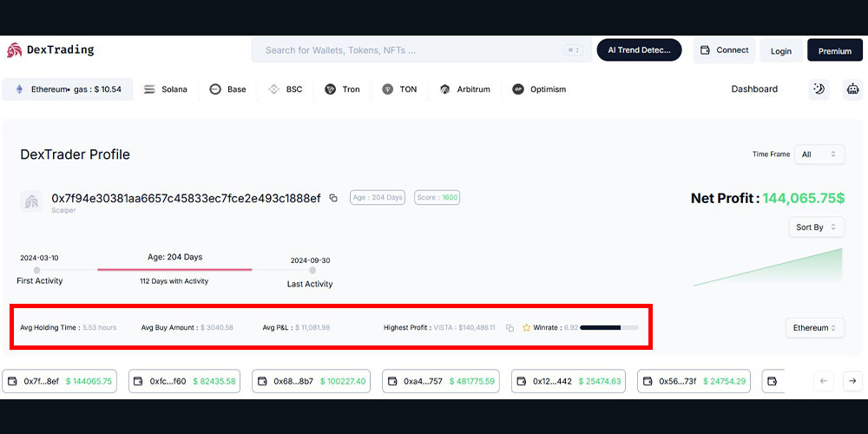
Task: Select wallet chip 0x68...8b7
Action: click(x=311, y=381)
